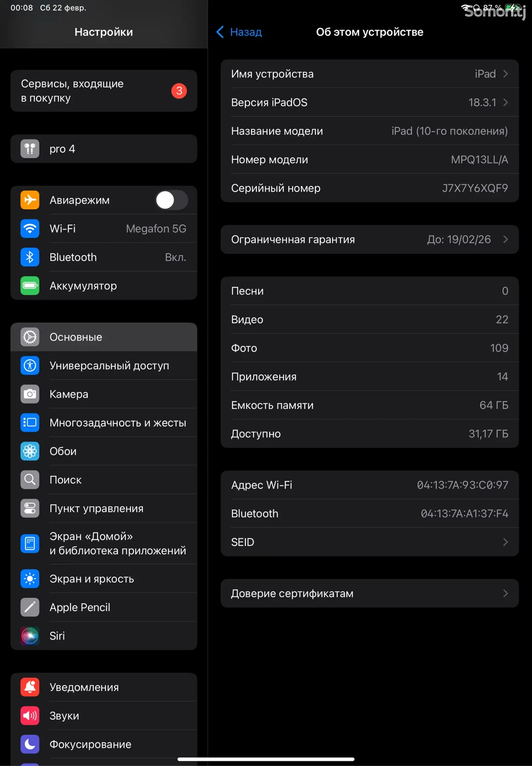
Task: Tap the AirPods icon next to pro 4
Action: (x=30, y=149)
